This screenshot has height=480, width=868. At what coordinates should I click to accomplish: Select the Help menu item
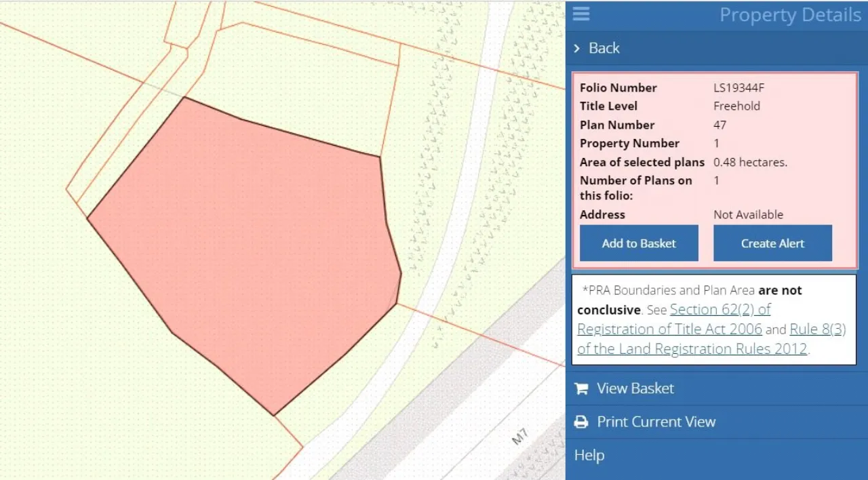point(589,455)
